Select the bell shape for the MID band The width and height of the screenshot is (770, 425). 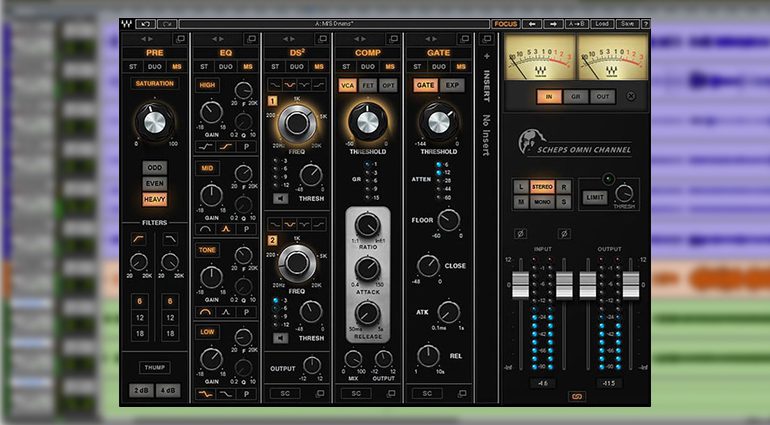click(225, 229)
